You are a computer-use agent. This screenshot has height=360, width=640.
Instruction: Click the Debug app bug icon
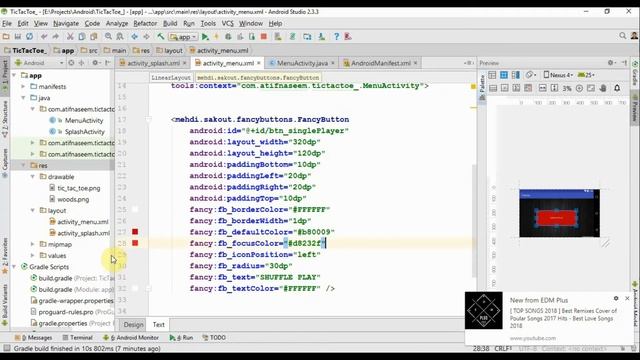coord(228,37)
